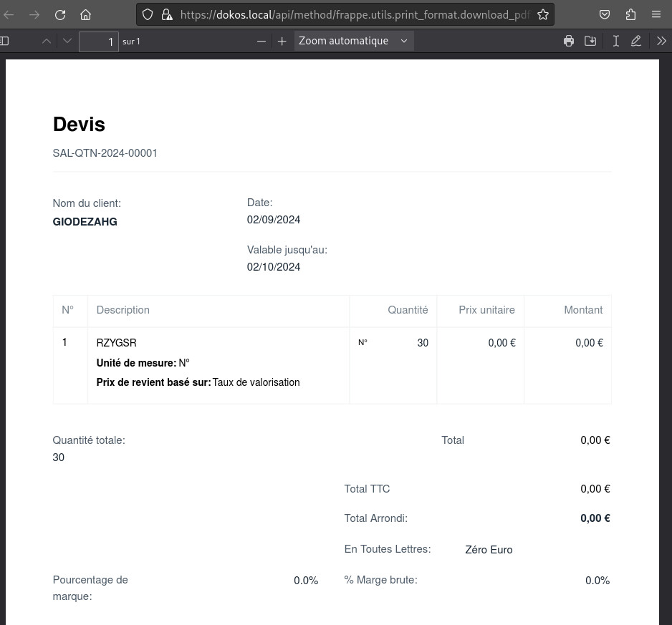
Task: Open the Pocket save icon
Action: [x=604, y=15]
